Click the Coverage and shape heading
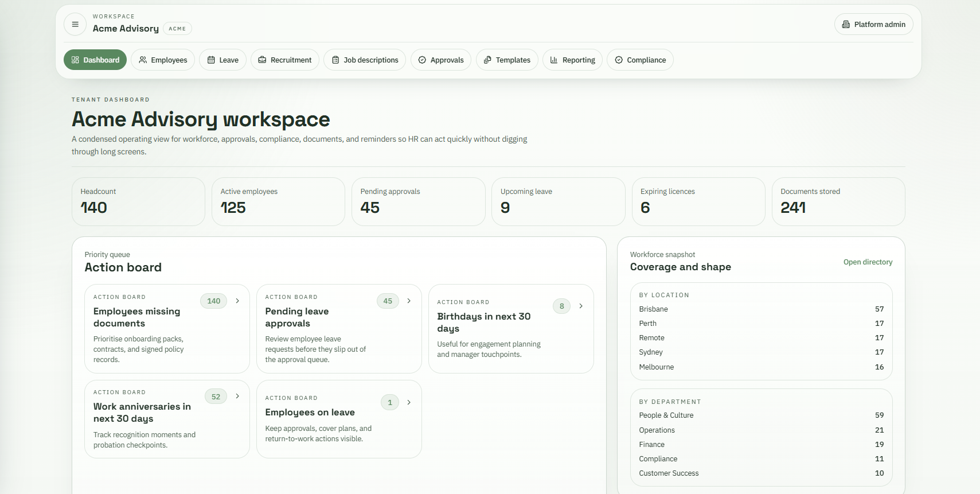The height and width of the screenshot is (494, 980). click(x=681, y=267)
